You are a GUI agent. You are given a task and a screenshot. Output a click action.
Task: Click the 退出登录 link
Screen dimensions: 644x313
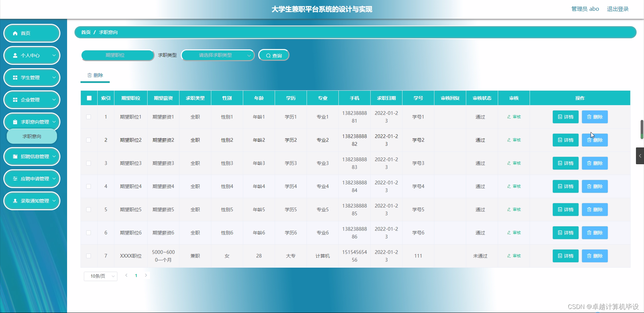[618, 9]
